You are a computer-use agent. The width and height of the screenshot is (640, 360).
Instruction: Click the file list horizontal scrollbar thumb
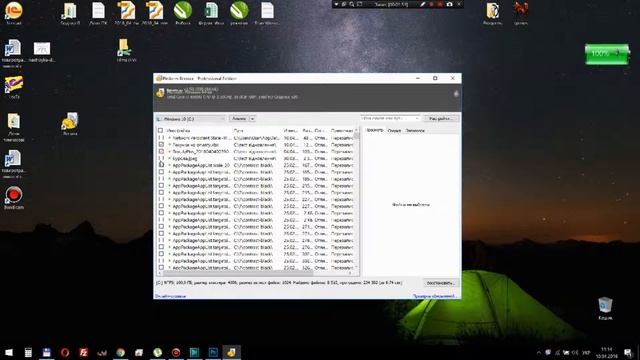pos(238,273)
